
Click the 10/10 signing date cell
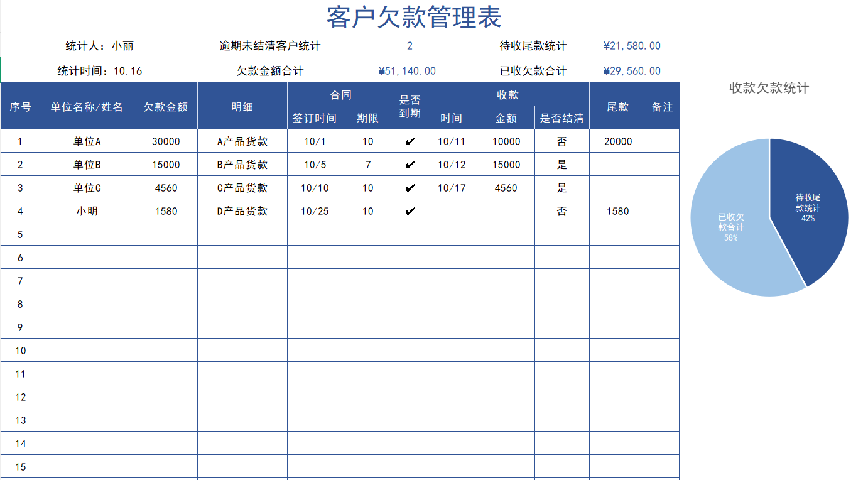[x=315, y=188]
